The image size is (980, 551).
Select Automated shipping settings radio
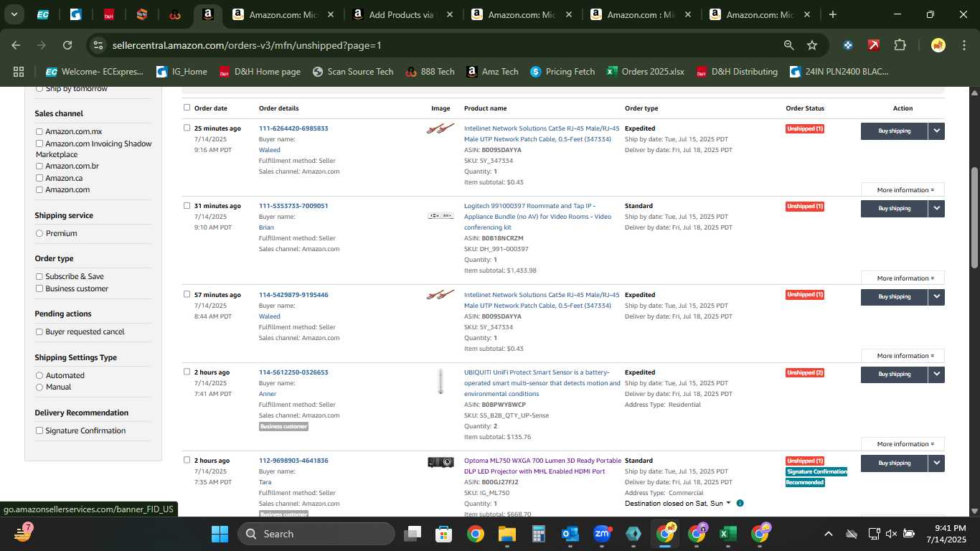pos(39,375)
